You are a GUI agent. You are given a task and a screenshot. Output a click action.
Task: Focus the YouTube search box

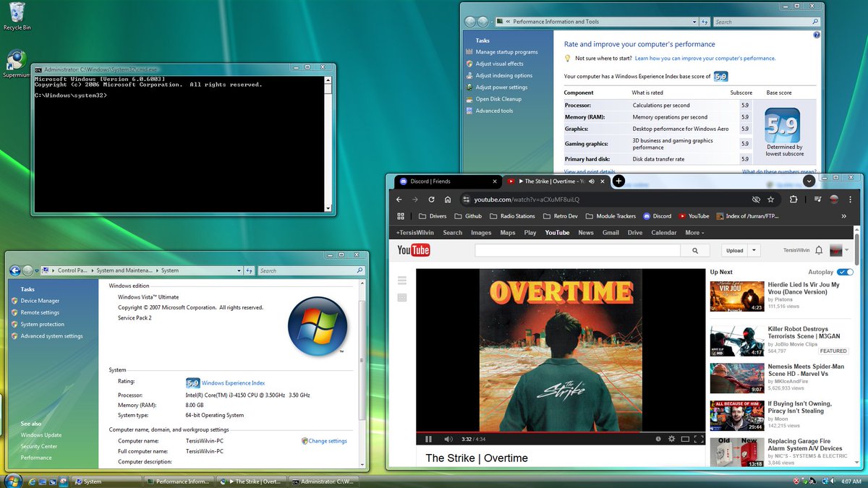[577, 250]
